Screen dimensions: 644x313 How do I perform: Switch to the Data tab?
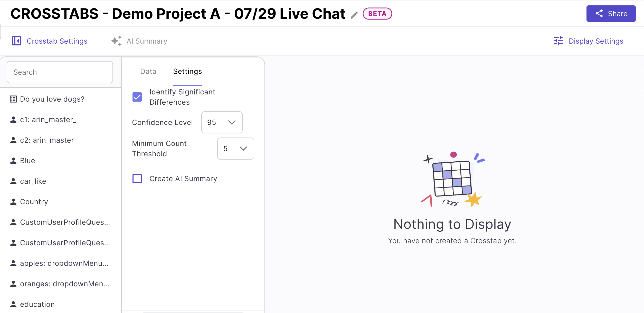point(148,71)
